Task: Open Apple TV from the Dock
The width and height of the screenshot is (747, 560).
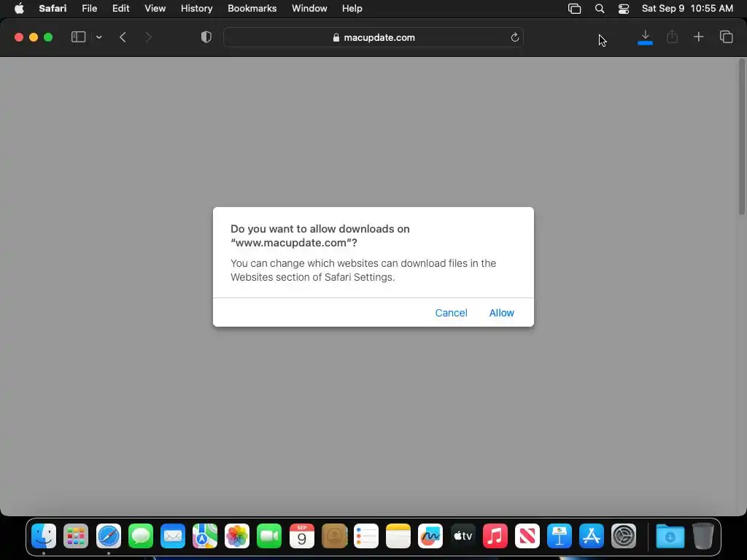Action: pos(462,536)
